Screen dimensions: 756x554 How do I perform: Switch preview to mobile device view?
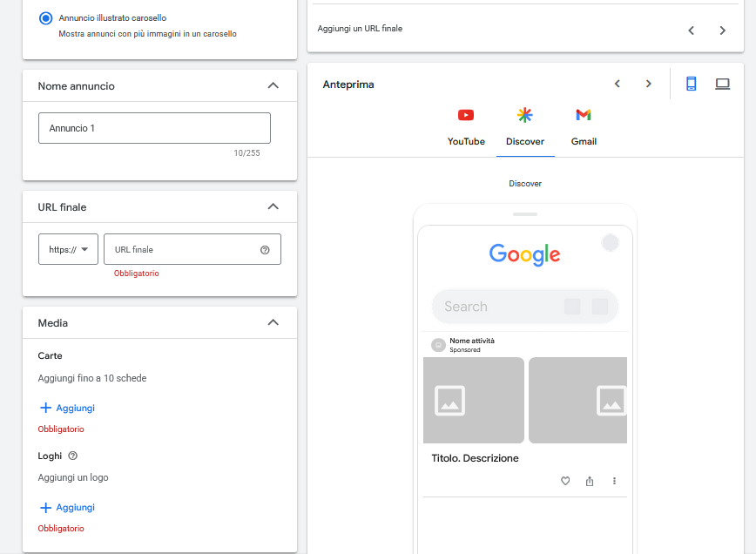[x=691, y=84]
